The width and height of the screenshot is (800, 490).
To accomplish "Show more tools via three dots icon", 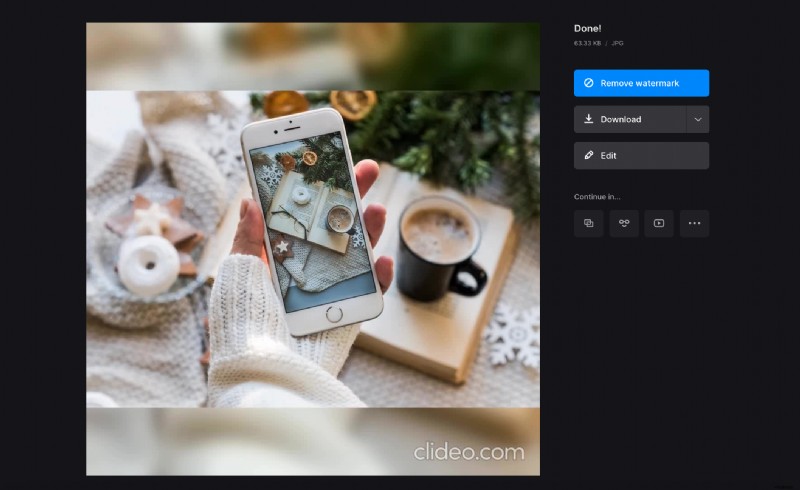I will (x=694, y=224).
